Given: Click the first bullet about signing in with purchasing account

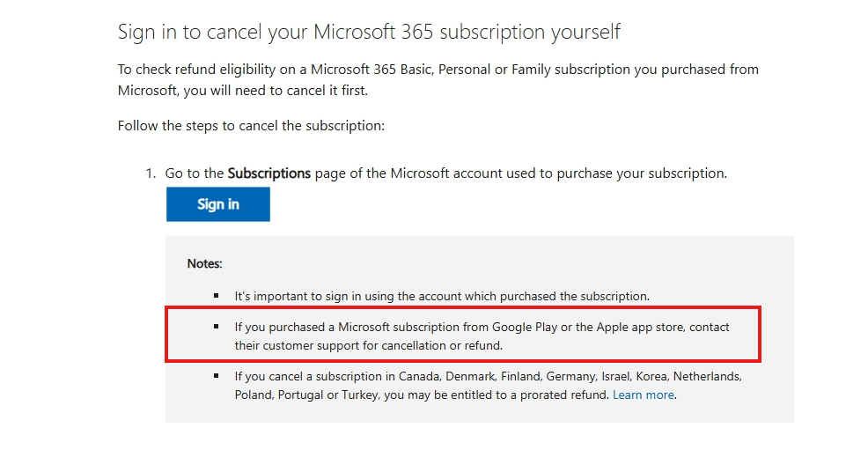Looking at the screenshot, I should click(x=441, y=296).
